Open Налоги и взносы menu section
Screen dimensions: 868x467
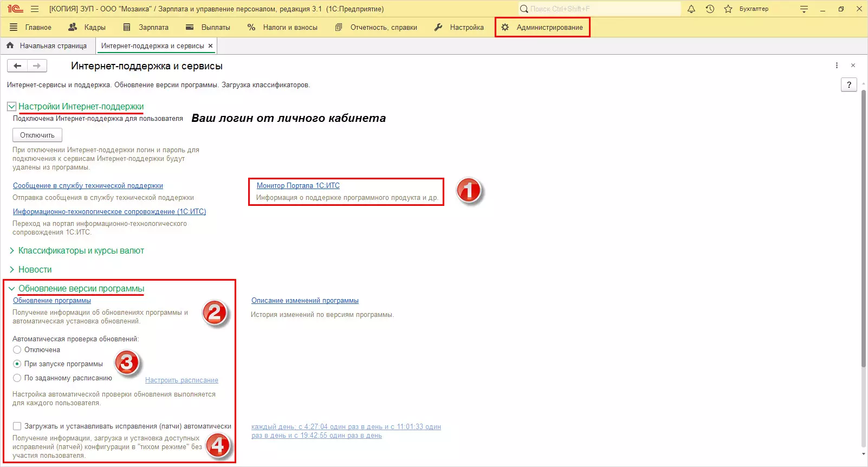pos(282,27)
